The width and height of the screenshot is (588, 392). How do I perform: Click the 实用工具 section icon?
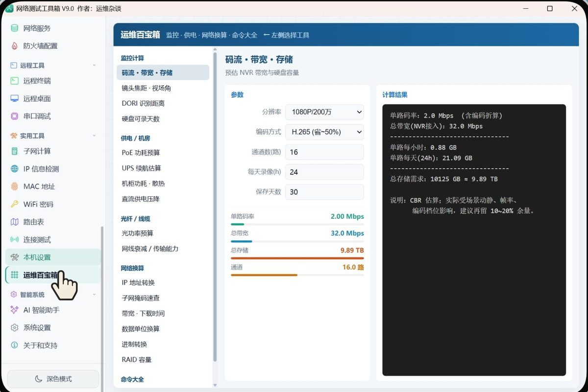click(x=13, y=136)
